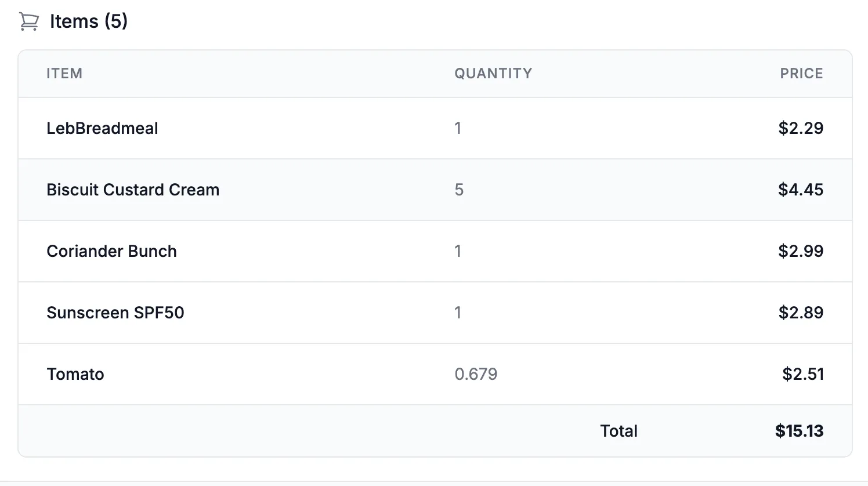Image resolution: width=868 pixels, height=486 pixels.
Task: Select the quantity for Coriander Bunch
Action: [x=458, y=251]
